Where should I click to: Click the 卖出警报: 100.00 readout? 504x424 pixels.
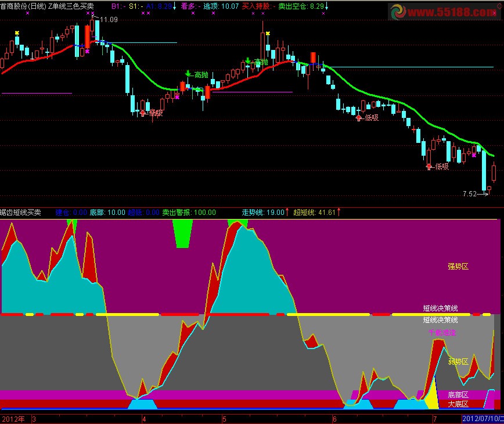pos(189,213)
